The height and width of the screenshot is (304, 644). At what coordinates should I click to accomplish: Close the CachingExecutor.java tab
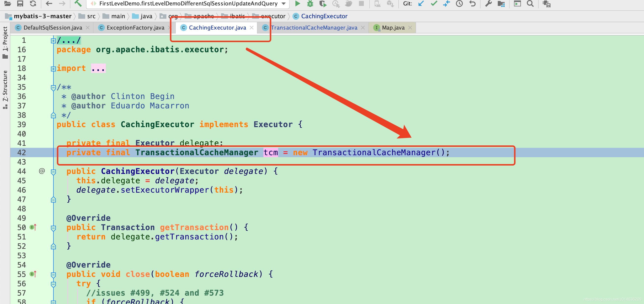pyautogui.click(x=252, y=28)
